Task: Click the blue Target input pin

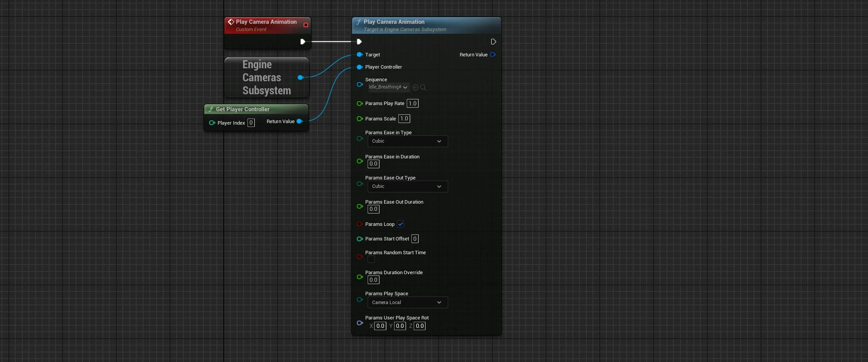Action: click(360, 54)
